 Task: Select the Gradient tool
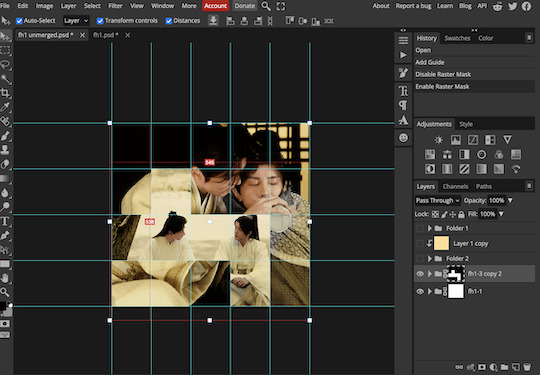point(6,178)
